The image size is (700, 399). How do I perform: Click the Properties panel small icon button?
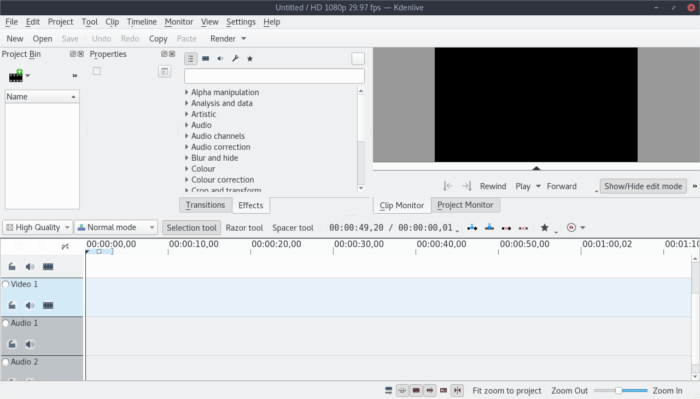click(x=164, y=71)
